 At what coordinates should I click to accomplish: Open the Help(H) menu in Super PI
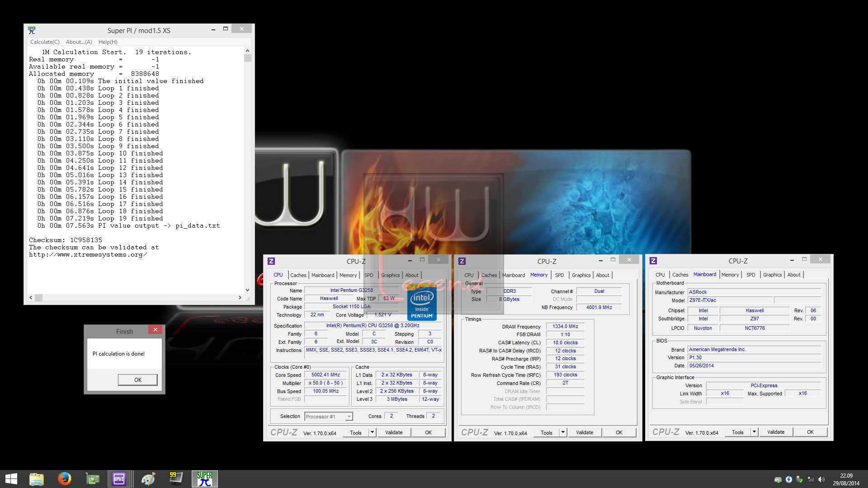click(108, 42)
